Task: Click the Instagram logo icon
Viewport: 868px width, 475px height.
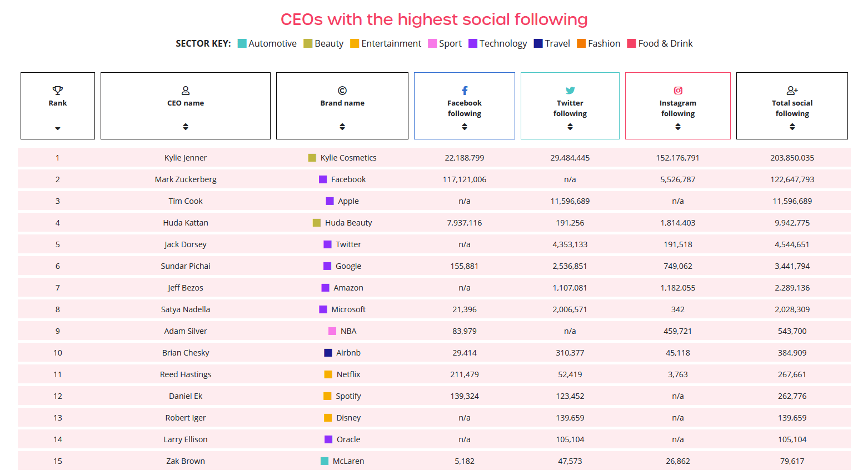Action: 678,90
